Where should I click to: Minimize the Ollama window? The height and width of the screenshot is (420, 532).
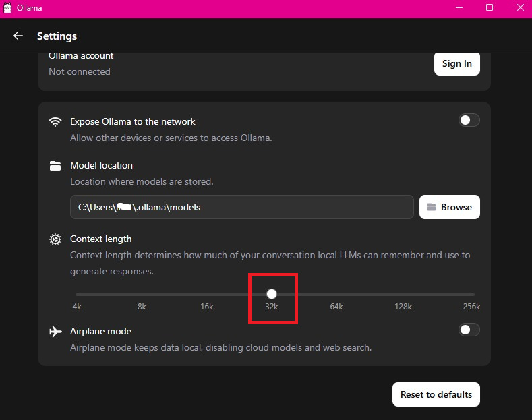tap(459, 8)
